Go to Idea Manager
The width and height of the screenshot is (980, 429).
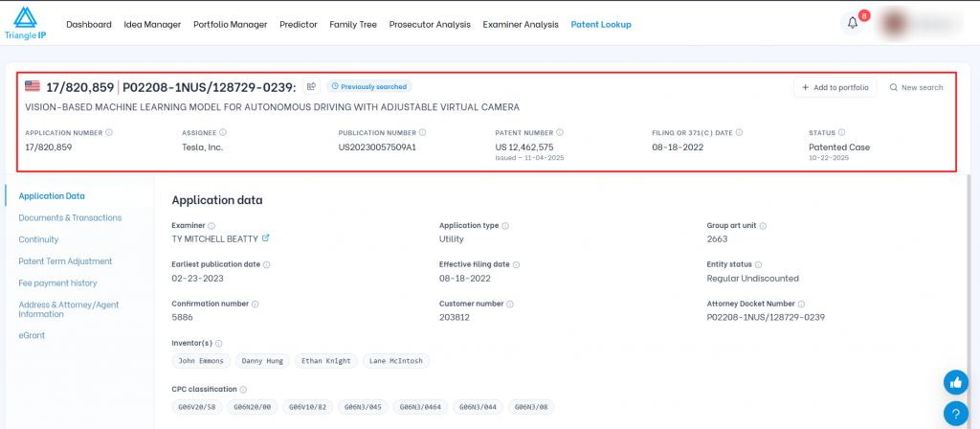pos(152,24)
